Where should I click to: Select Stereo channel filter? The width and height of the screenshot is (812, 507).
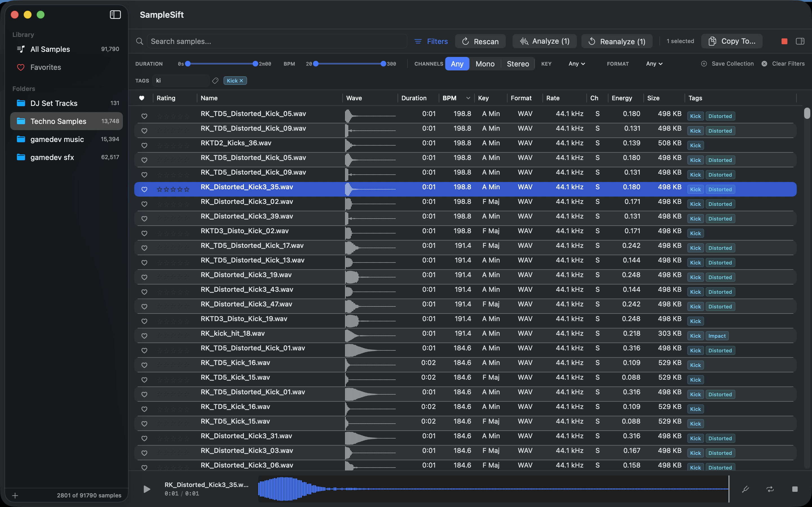click(x=518, y=64)
